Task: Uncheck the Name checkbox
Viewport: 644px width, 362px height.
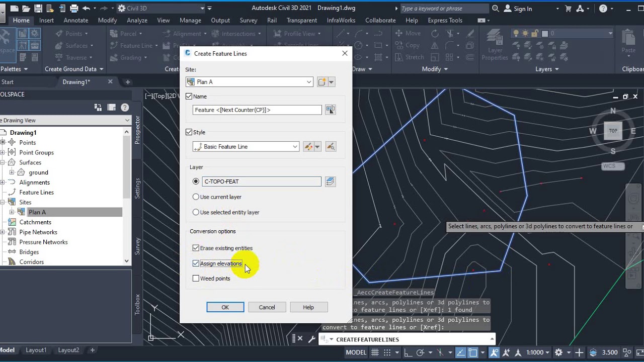Action: coord(189,97)
